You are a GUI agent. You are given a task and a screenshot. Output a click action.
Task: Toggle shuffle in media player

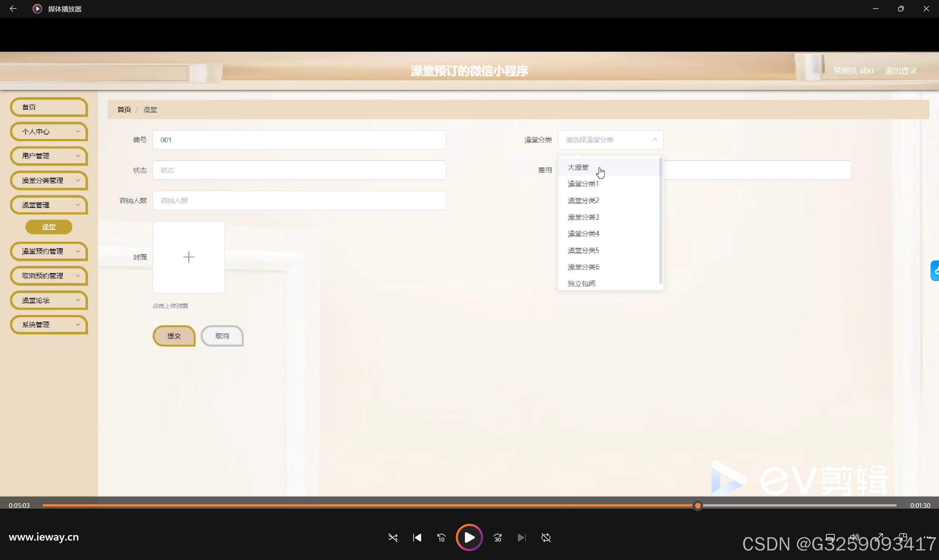click(393, 537)
